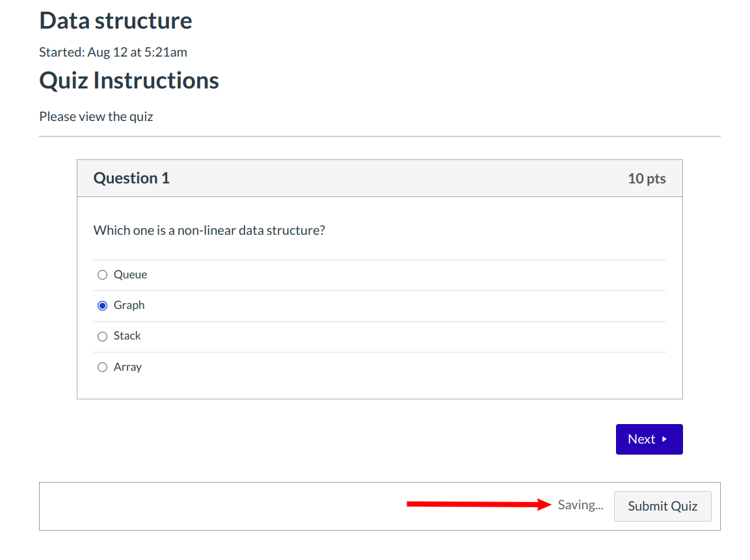Pick the Array radio button
750x560 pixels.
tap(102, 367)
